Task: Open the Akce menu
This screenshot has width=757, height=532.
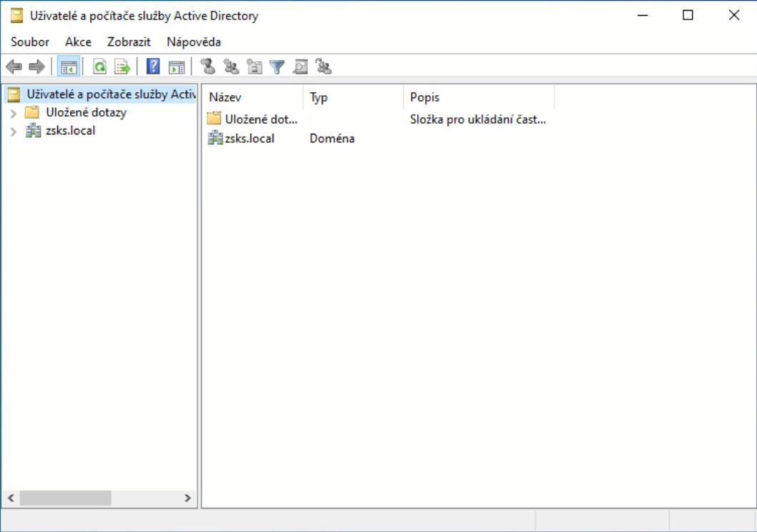Action: [78, 42]
